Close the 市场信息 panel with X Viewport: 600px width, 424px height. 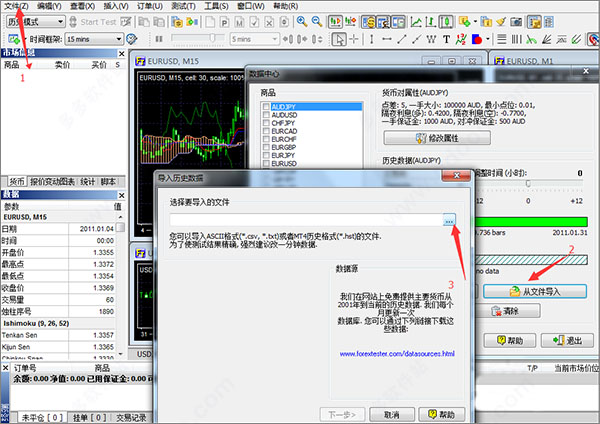(x=120, y=52)
